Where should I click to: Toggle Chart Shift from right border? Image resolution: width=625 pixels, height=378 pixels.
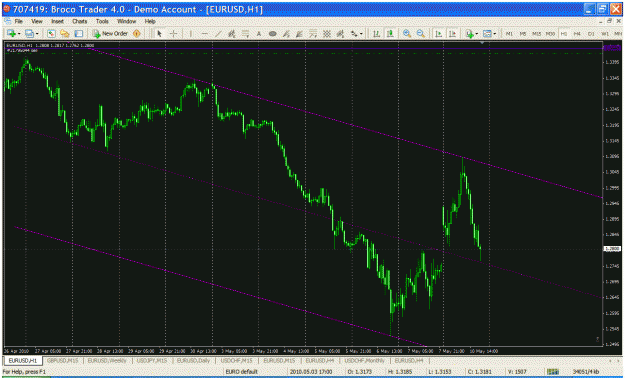pos(452,33)
